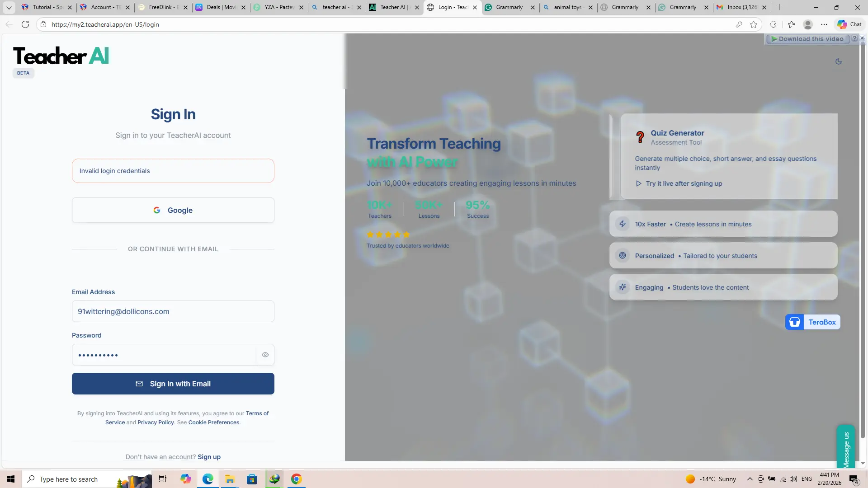868x488 pixels.
Task: Open the Sign up link
Action: 209,457
